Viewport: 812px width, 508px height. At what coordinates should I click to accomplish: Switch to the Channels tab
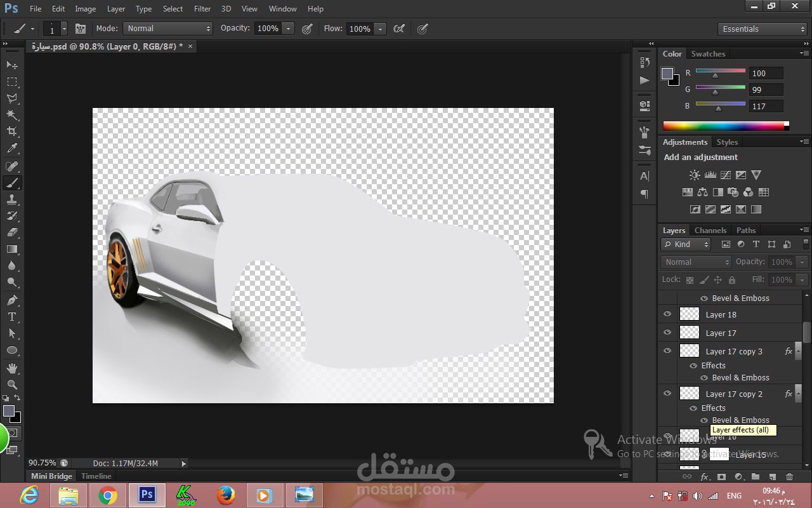point(710,231)
